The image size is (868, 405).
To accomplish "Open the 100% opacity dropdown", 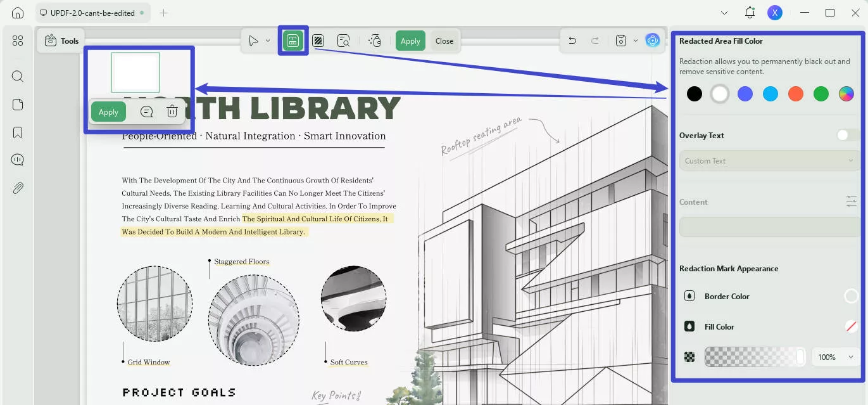I will pyautogui.click(x=835, y=357).
